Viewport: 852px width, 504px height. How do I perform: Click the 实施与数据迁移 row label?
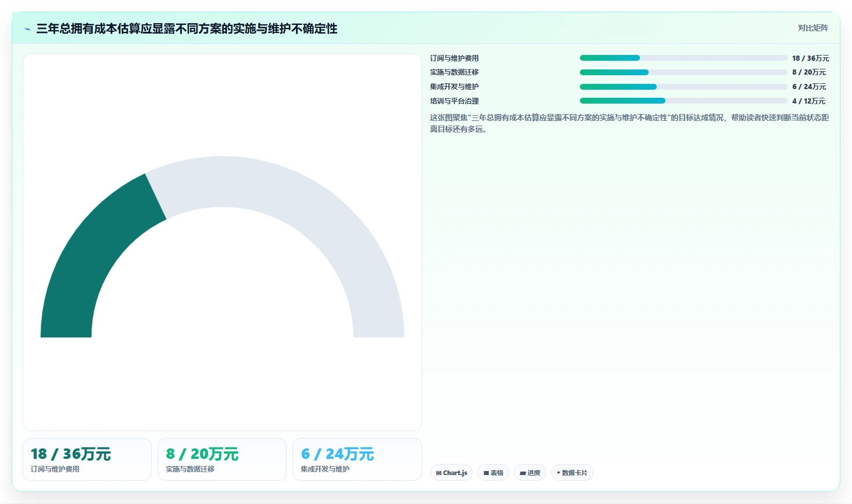(454, 72)
